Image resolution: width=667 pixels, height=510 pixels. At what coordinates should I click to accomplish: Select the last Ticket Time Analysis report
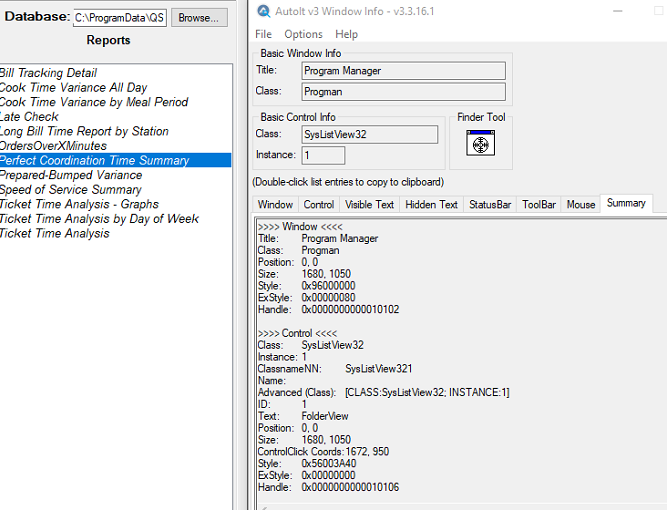tap(116, 233)
